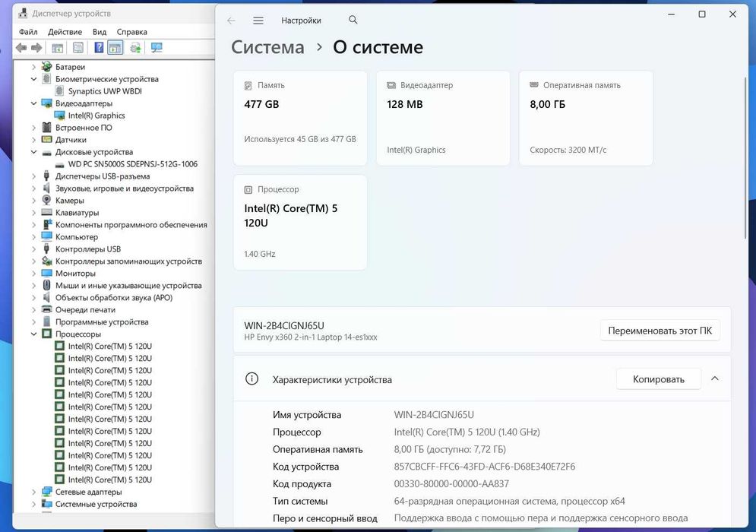Collapse the Биометрические устройства node
The width and height of the screenshot is (756, 532).
pos(33,78)
